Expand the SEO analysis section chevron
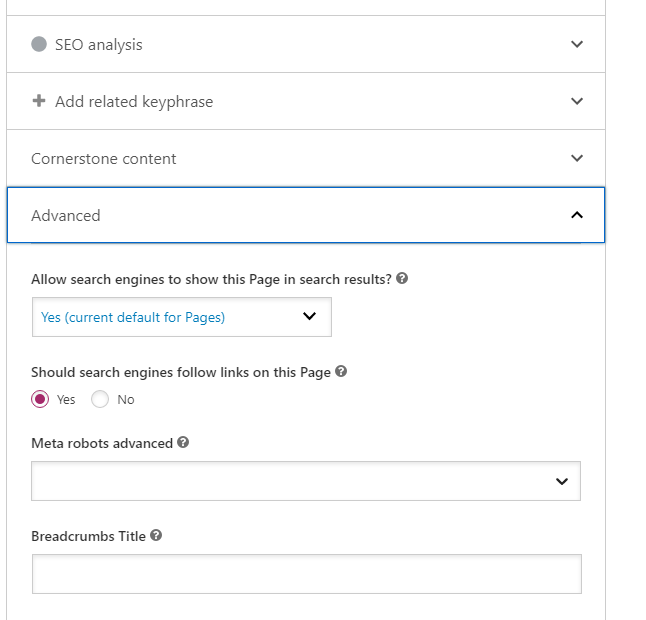This screenshot has height=620, width=646. (x=577, y=44)
